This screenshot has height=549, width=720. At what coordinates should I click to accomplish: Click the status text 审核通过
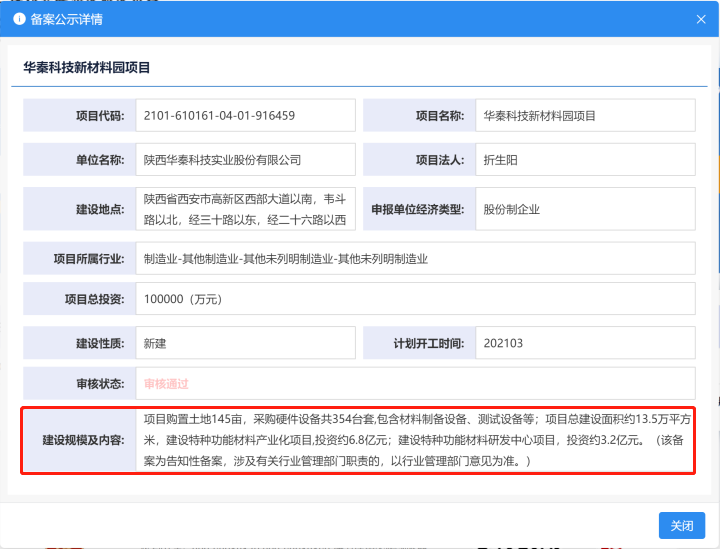(x=166, y=384)
